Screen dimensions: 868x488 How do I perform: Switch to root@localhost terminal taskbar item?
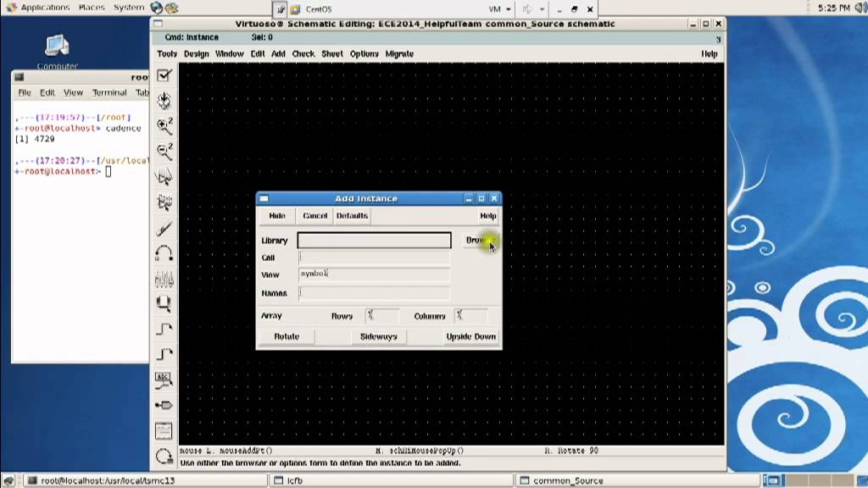[144, 480]
